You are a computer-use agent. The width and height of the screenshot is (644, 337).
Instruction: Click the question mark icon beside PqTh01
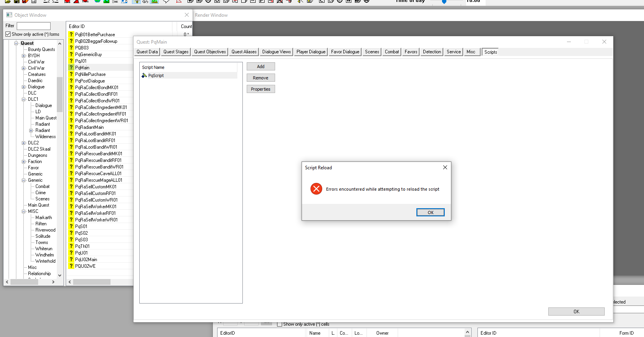[71, 246]
